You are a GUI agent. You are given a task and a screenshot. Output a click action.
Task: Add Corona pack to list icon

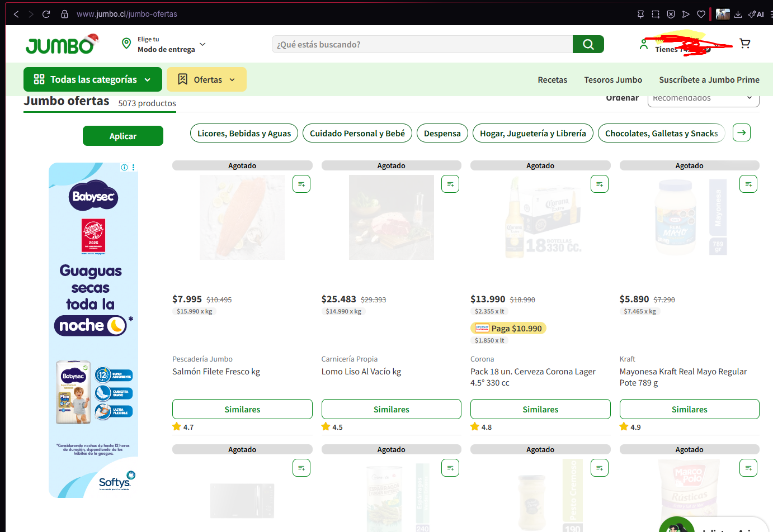(600, 184)
